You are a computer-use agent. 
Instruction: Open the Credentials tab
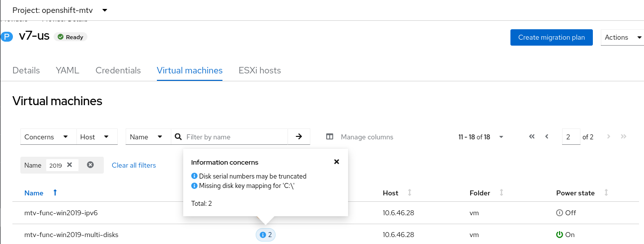click(118, 70)
